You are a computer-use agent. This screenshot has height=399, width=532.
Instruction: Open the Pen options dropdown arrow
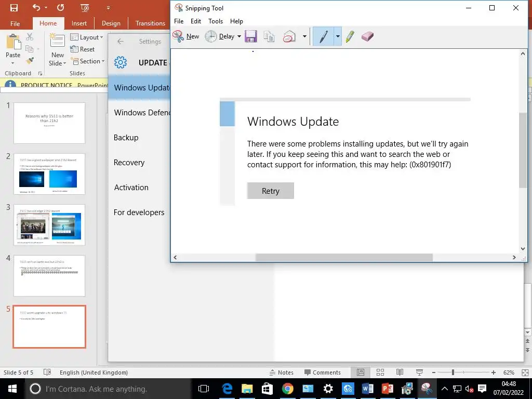tap(338, 36)
